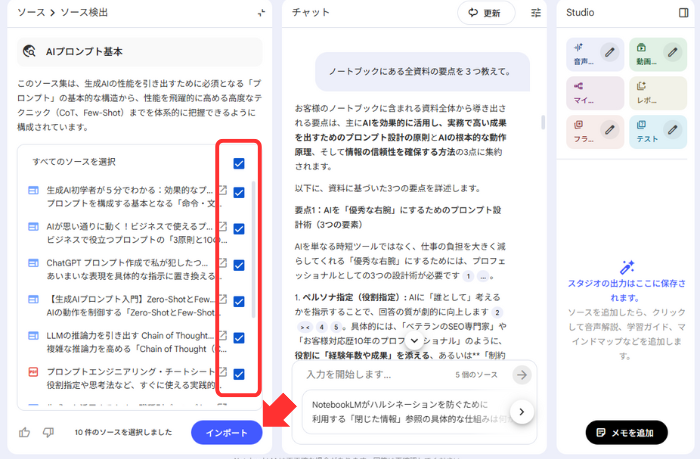The image size is (700, 459).
Task: Uncheck the ChatGPT プロンプト作成 source checkbox
Action: (x=239, y=265)
